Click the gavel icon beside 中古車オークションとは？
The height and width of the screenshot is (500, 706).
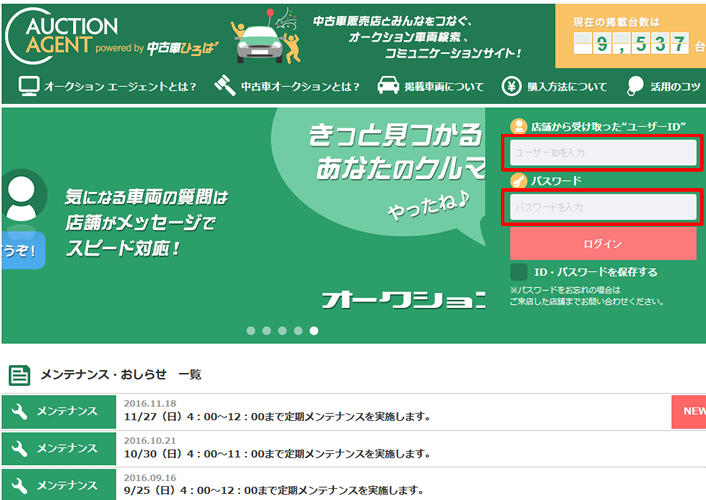coord(225,86)
